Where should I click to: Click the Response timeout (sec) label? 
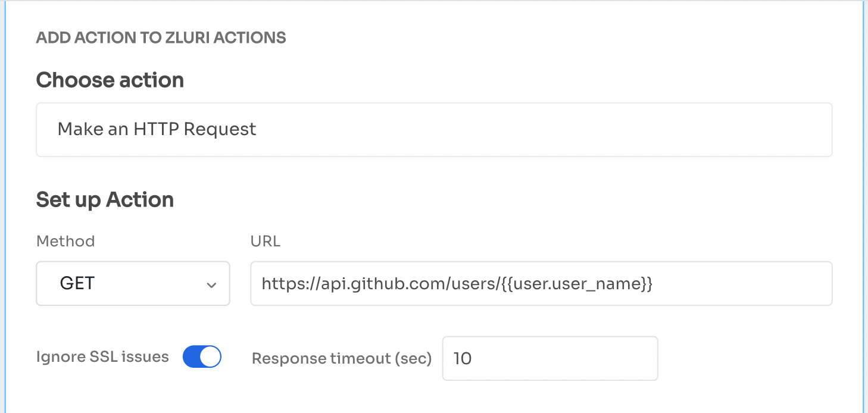341,359
